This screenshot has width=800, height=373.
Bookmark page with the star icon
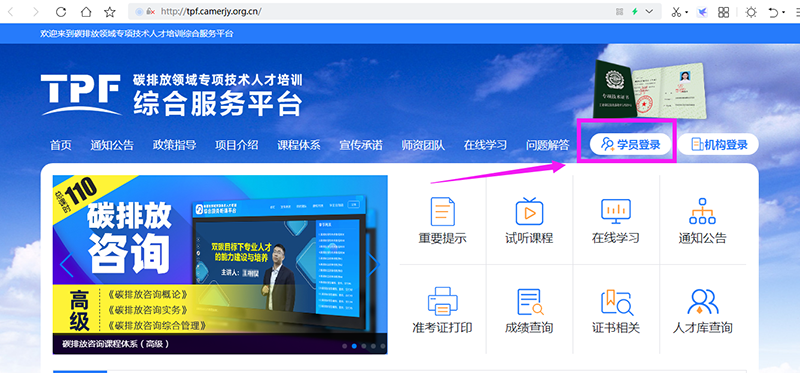pyautogui.click(x=110, y=12)
